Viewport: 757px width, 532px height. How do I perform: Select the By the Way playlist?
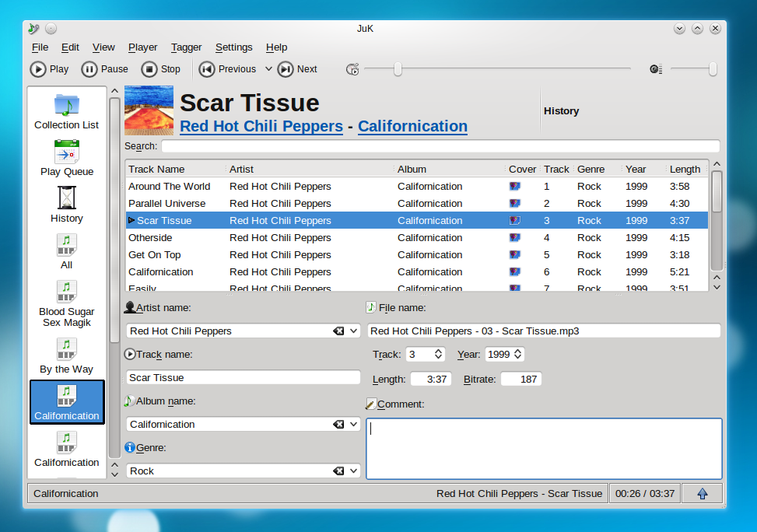[67, 356]
